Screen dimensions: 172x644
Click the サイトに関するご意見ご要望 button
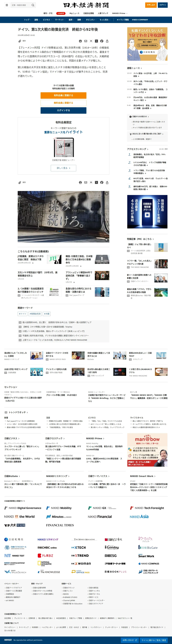coord(154,640)
